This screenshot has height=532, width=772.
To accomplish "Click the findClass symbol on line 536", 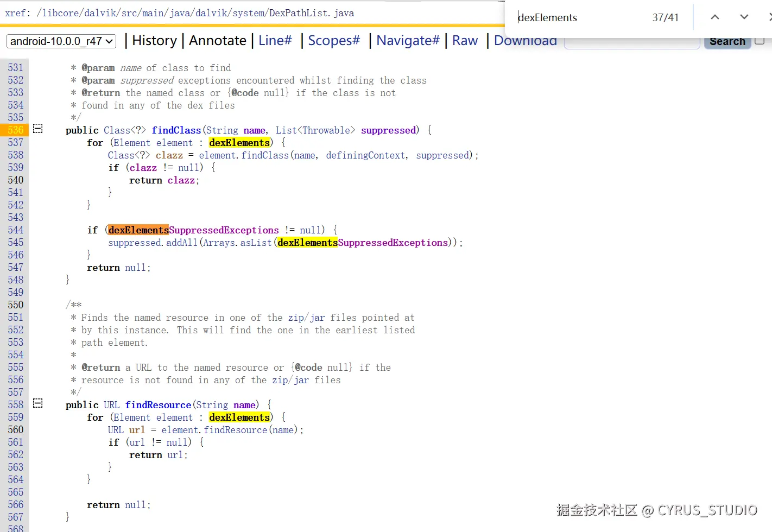I will [x=176, y=130].
